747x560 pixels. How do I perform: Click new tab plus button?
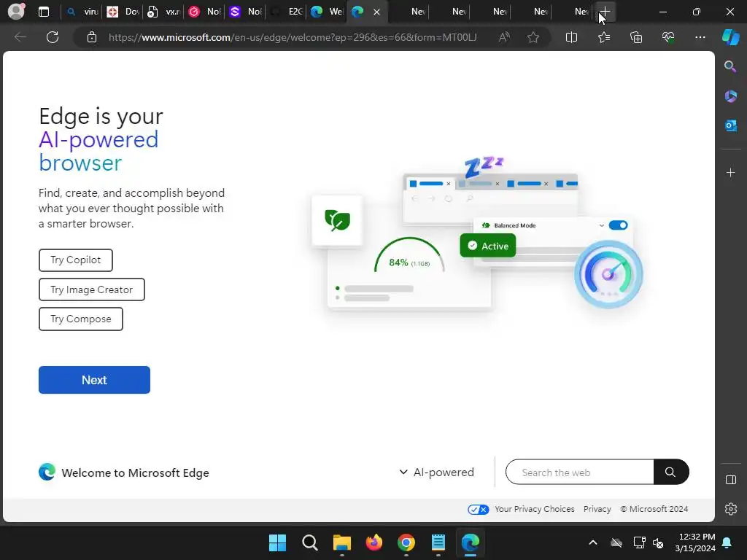605,12
